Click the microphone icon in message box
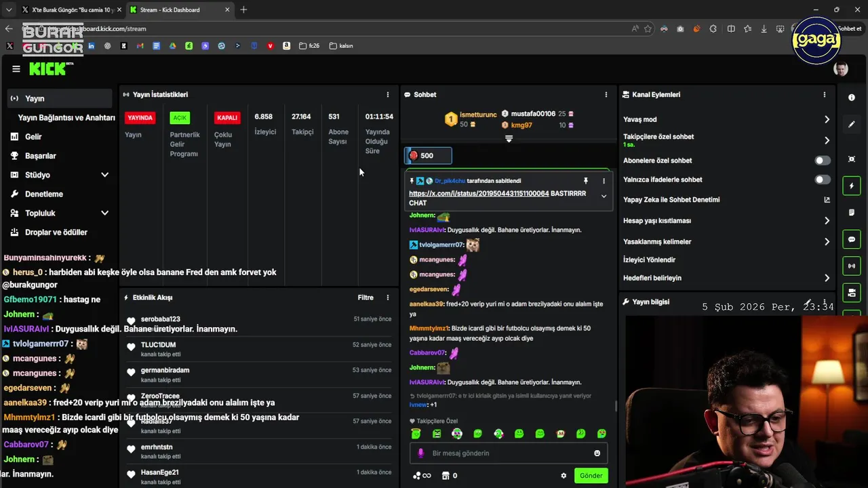This screenshot has height=488, width=868. click(420, 453)
